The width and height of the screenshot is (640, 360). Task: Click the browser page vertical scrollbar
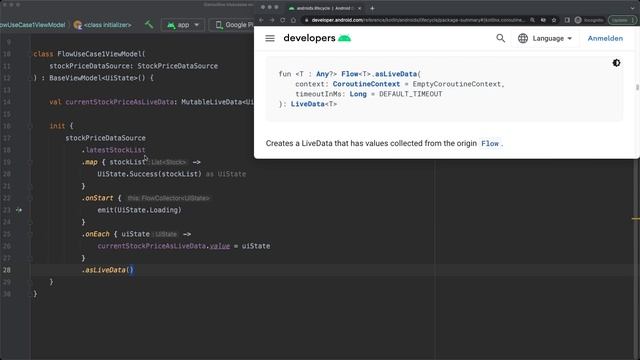pyautogui.click(x=637, y=88)
